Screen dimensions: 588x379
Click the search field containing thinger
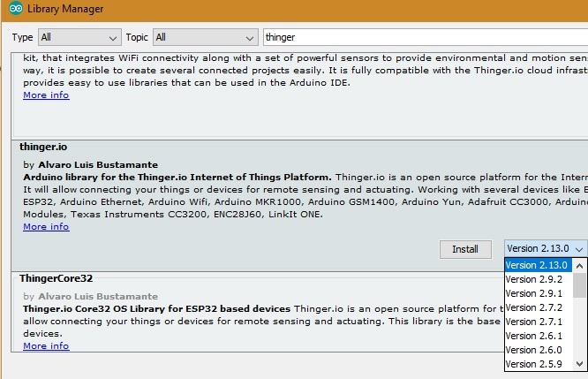[x=426, y=37]
